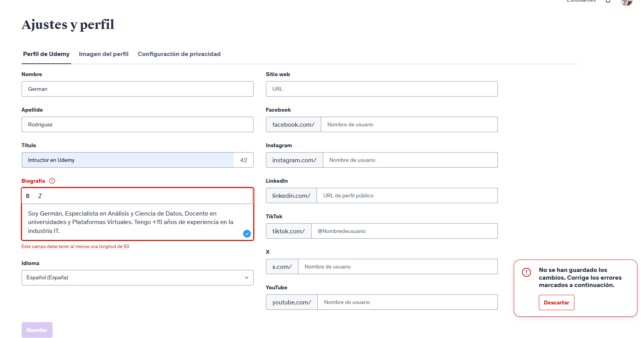Click the 42 character counter in Título
The height and width of the screenshot is (338, 644).
coord(244,160)
